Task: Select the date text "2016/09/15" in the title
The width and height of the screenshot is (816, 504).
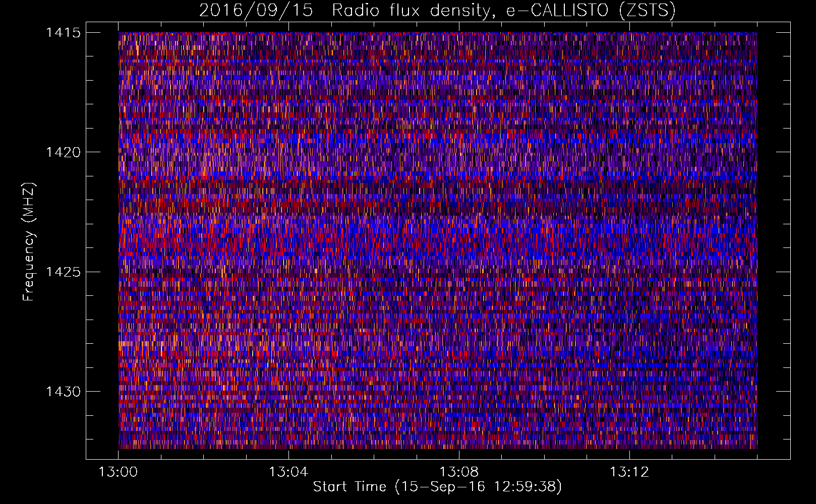Action: tap(256, 10)
